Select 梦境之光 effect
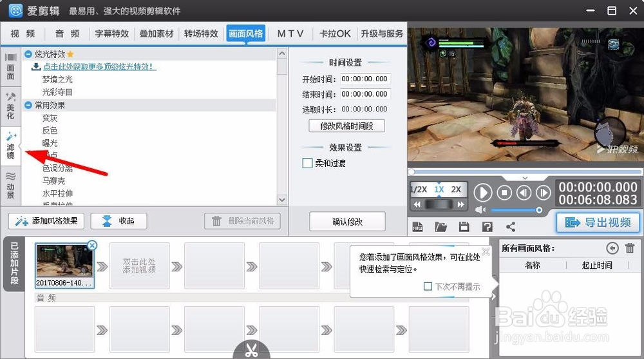The image size is (644, 359). click(57, 79)
